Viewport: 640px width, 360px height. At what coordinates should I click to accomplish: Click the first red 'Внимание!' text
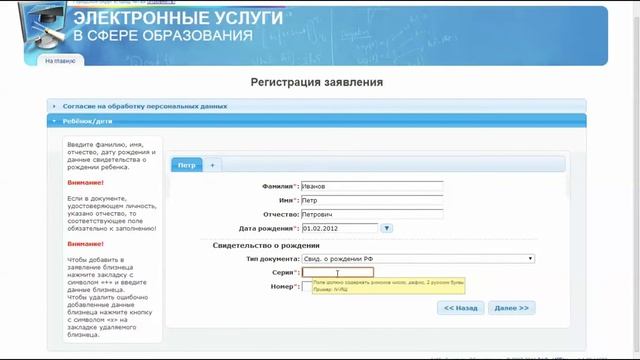85,183
